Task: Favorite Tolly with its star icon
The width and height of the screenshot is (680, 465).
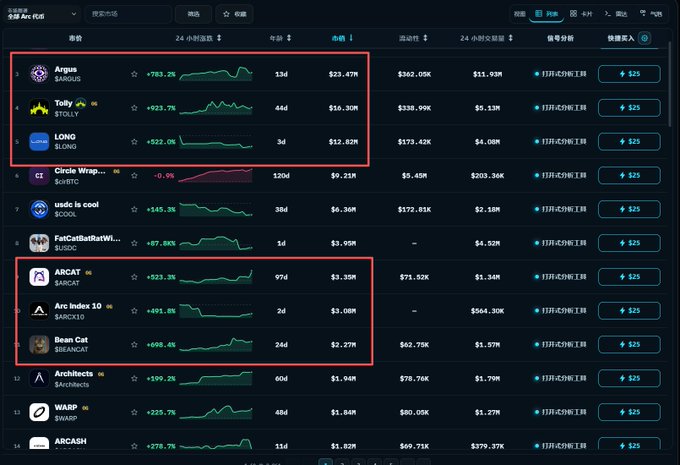Action: tap(134, 108)
